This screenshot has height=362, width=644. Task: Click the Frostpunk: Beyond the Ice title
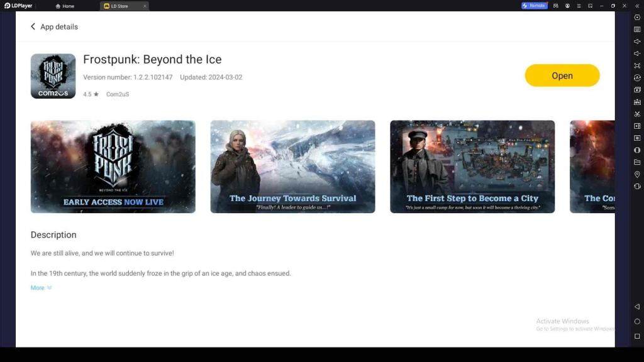(152, 60)
